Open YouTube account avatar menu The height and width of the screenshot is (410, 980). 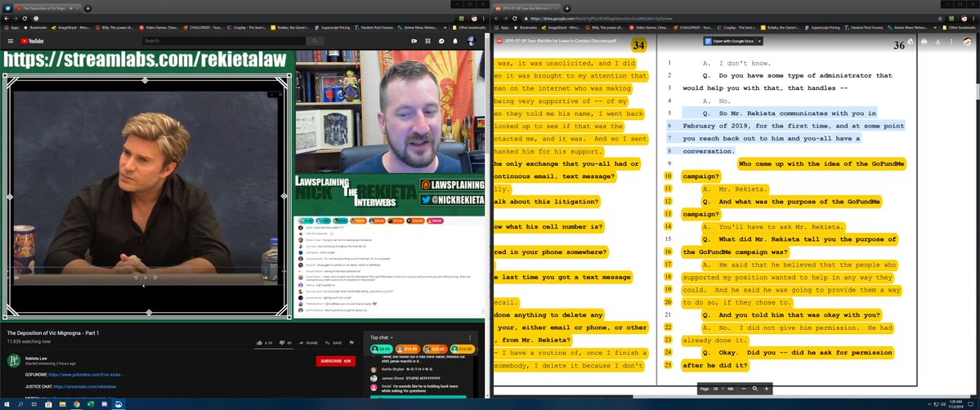[x=472, y=42]
